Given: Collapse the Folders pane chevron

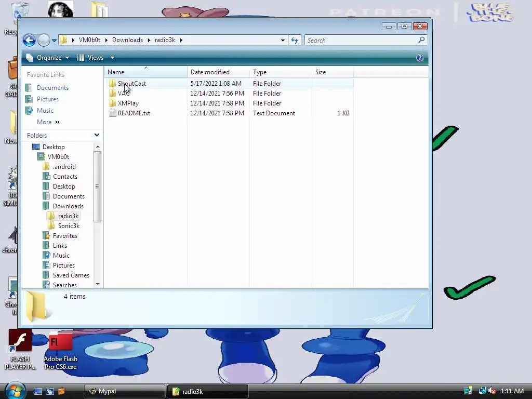Looking at the screenshot, I should click(97, 135).
